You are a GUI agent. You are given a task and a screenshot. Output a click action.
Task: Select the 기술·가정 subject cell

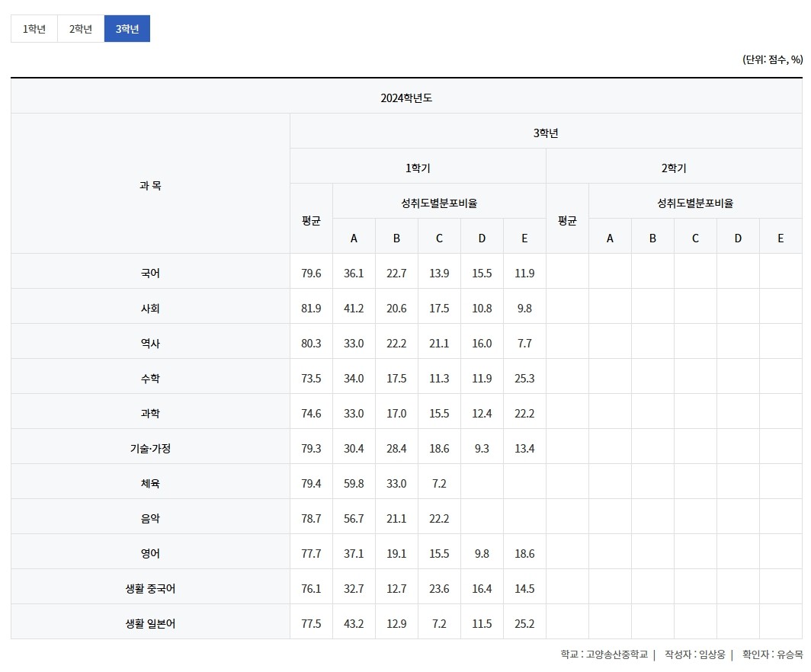pos(150,448)
